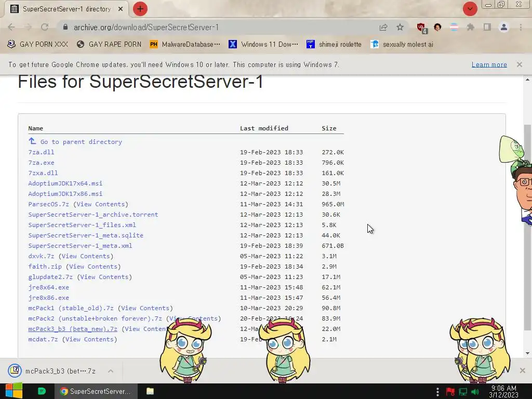The width and height of the screenshot is (532, 399).
Task: Dismiss the Chrome update notification bar
Action: [x=519, y=64]
